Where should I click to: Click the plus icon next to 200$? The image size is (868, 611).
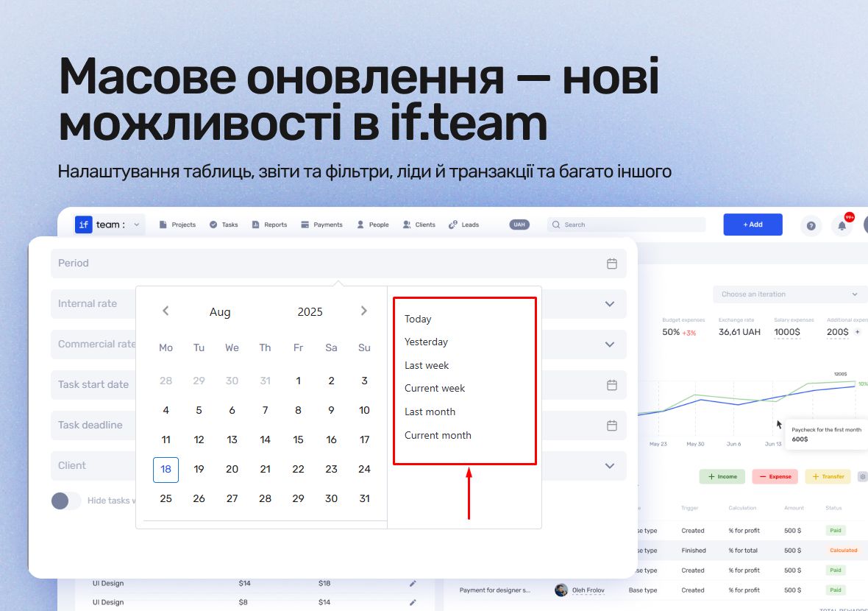coord(858,332)
